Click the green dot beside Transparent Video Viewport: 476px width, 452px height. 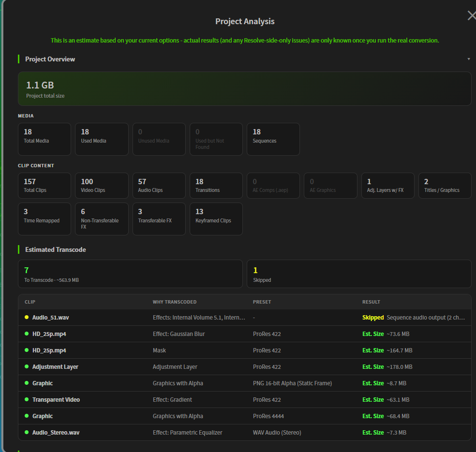(27, 399)
